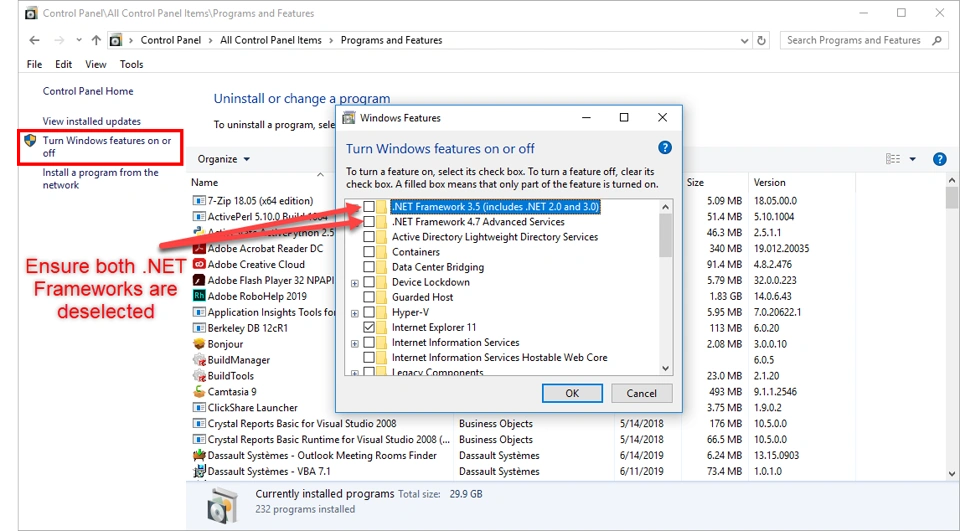Click the Back navigation arrow
This screenshot has width=960, height=531.
(x=34, y=40)
